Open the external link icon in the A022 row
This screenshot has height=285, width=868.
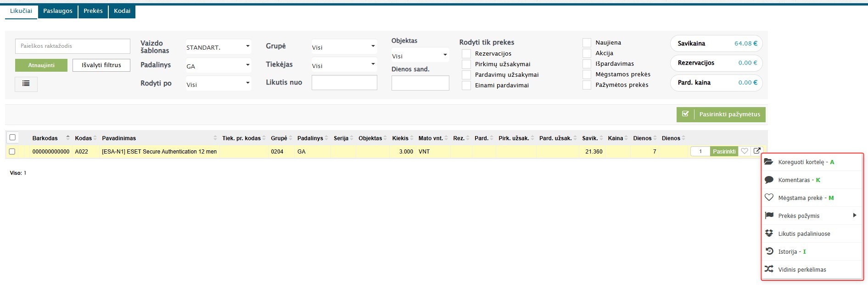[x=757, y=151]
